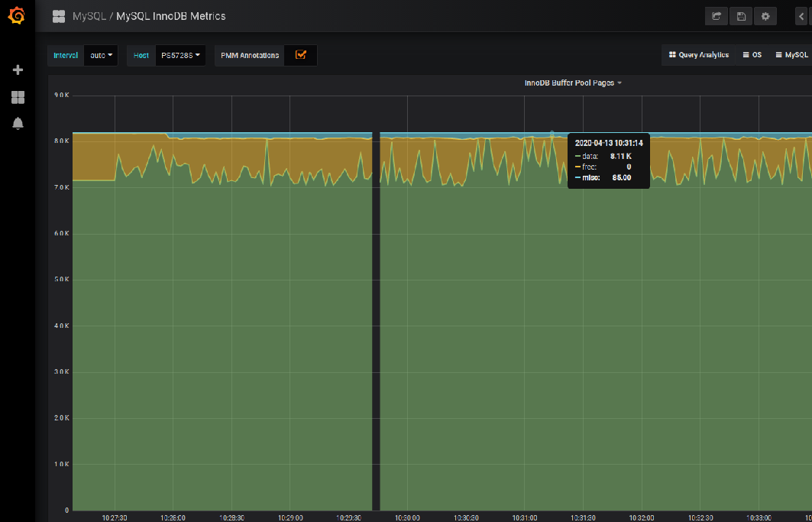This screenshot has width=812, height=522.
Task: Open the Query Analytics link
Action: tap(698, 55)
